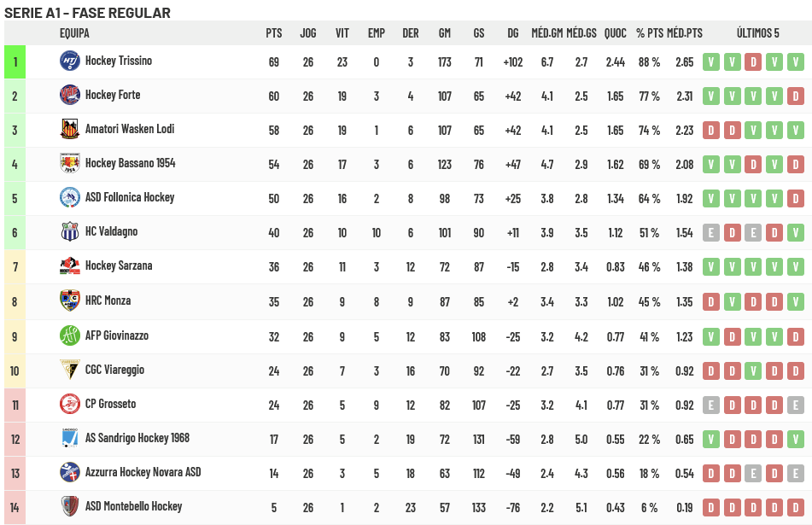Open the HRC Monza crest icon
This screenshot has width=812, height=525.
[x=69, y=300]
